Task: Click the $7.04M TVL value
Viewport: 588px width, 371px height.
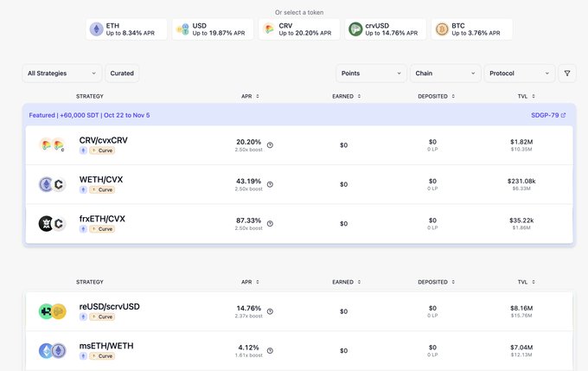Action: [521, 348]
